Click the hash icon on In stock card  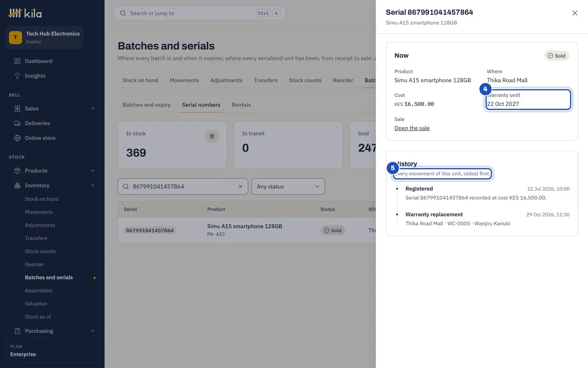pyautogui.click(x=212, y=136)
